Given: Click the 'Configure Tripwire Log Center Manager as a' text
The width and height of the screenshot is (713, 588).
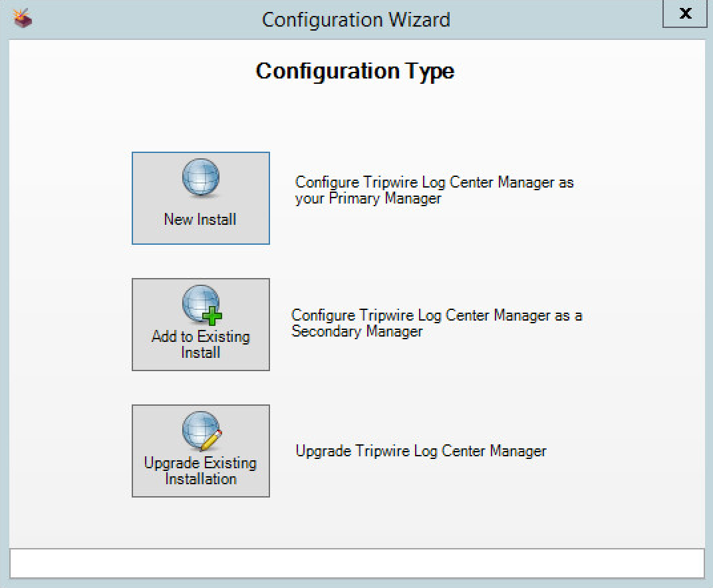Looking at the screenshot, I should click(x=437, y=315).
